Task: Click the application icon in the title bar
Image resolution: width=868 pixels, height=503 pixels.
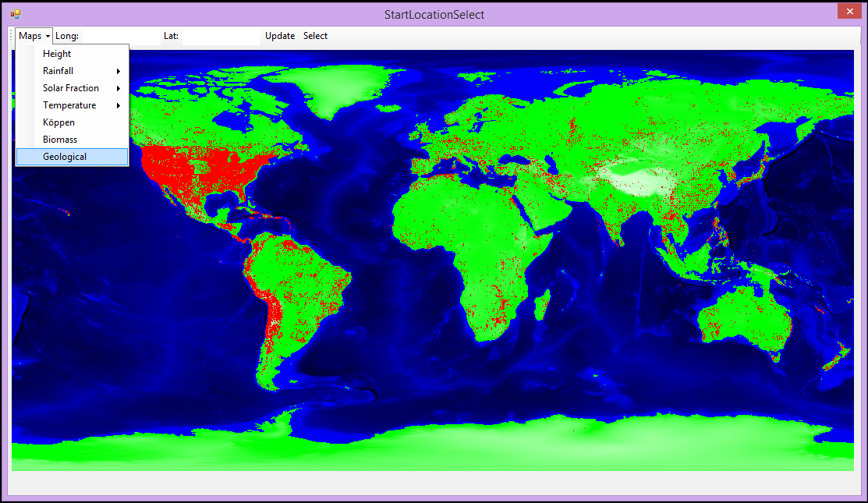Action: pyautogui.click(x=15, y=14)
